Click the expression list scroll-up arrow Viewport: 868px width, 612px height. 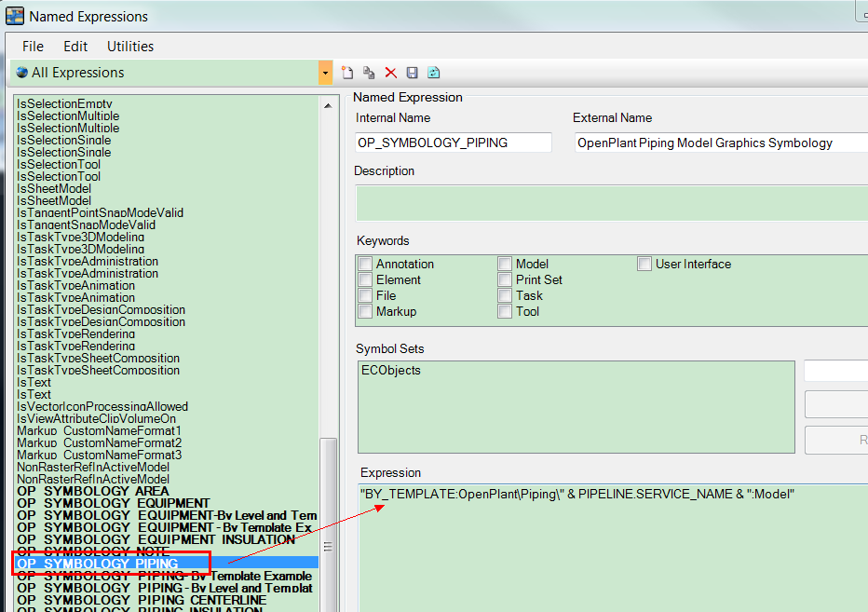pos(328,105)
